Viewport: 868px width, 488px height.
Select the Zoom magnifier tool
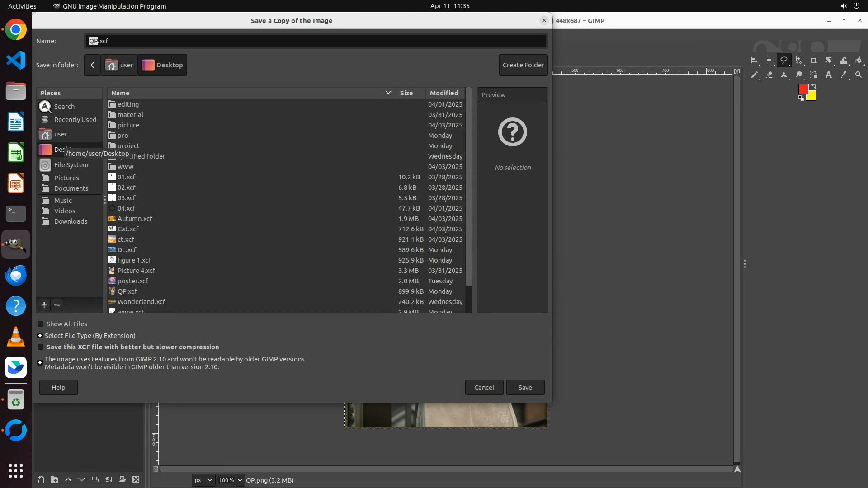(x=859, y=75)
